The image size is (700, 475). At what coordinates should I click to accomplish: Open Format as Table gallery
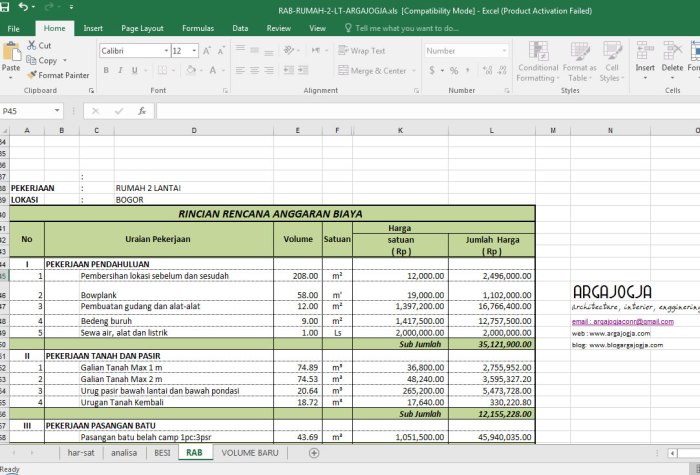[x=579, y=62]
